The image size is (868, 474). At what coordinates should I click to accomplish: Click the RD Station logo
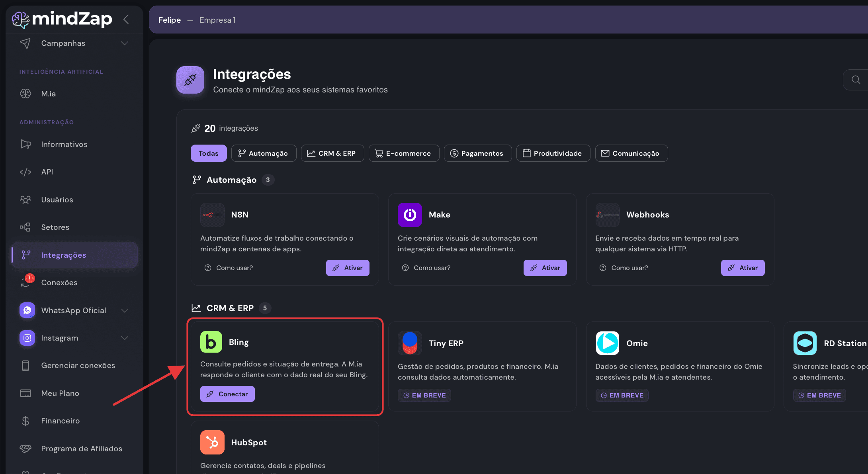tap(805, 343)
